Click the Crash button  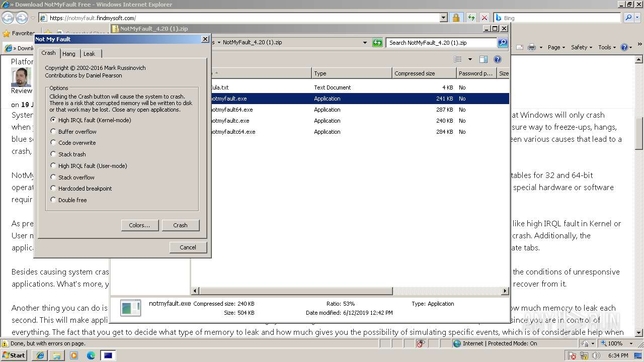click(180, 225)
